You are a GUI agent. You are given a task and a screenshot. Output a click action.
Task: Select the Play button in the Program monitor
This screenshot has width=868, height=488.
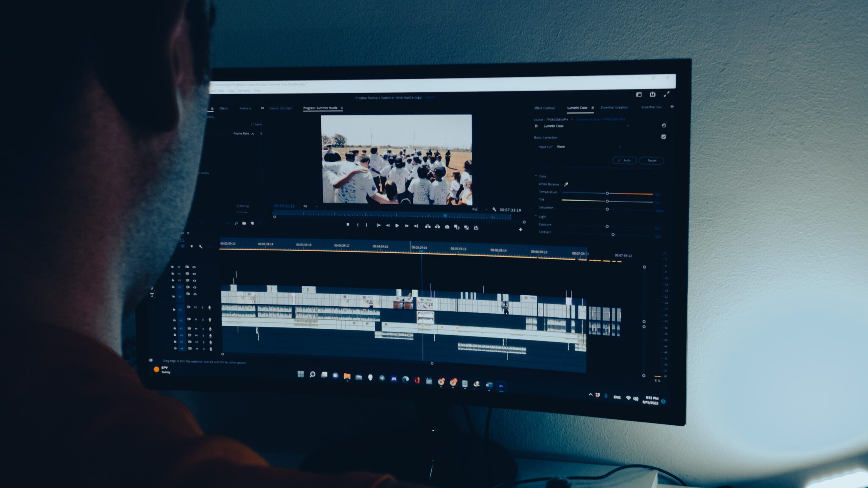point(397,225)
